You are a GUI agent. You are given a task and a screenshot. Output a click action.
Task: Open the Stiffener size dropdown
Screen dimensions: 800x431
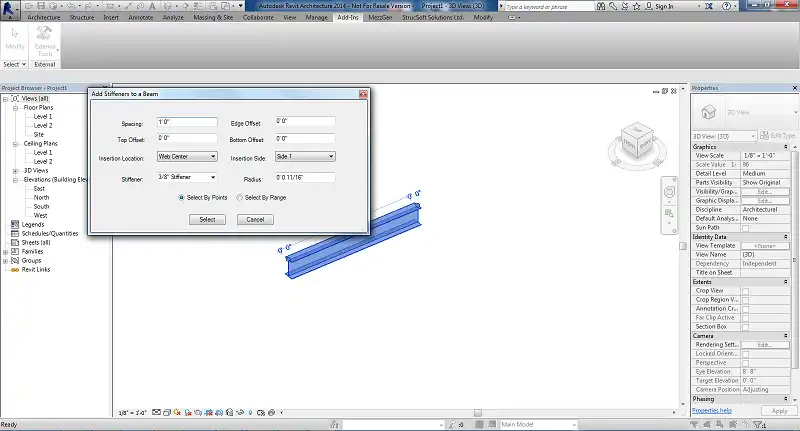(187, 178)
